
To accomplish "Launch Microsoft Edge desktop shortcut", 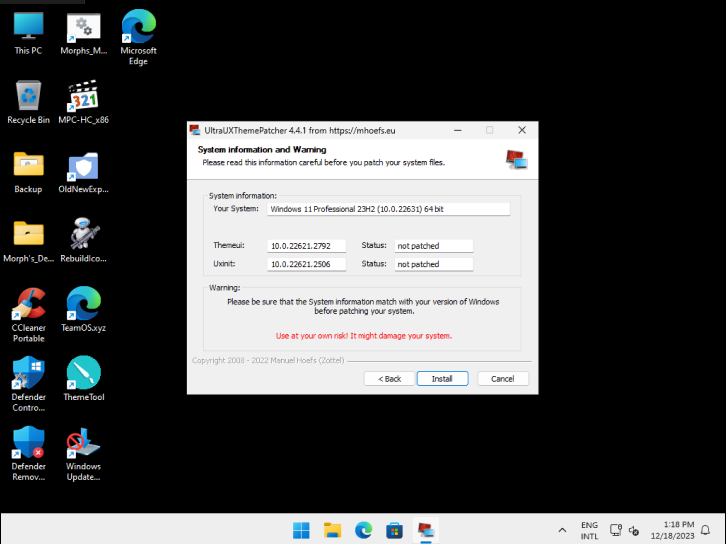I will click(x=138, y=38).
